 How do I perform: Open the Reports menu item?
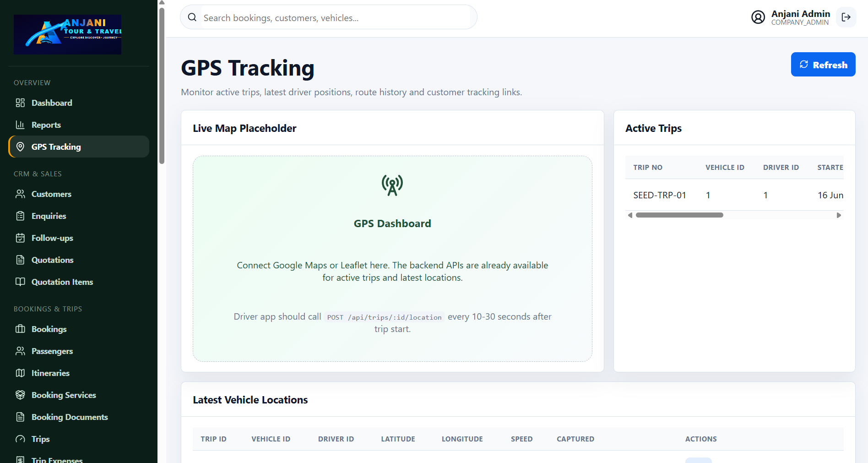point(79,125)
